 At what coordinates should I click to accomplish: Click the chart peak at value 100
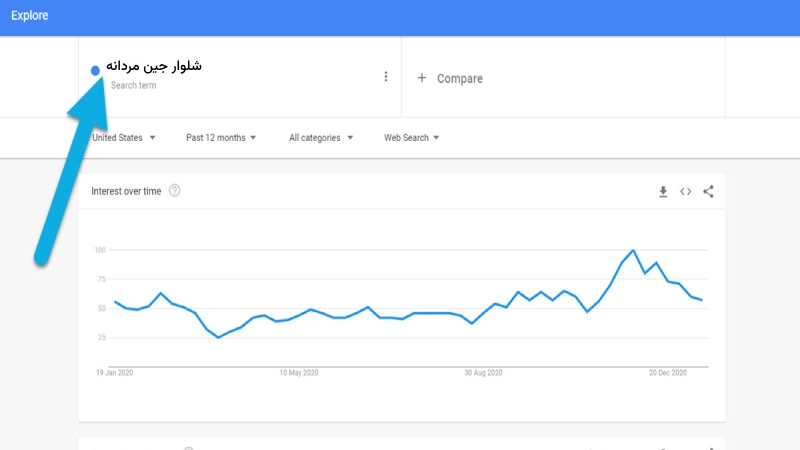tap(633, 250)
